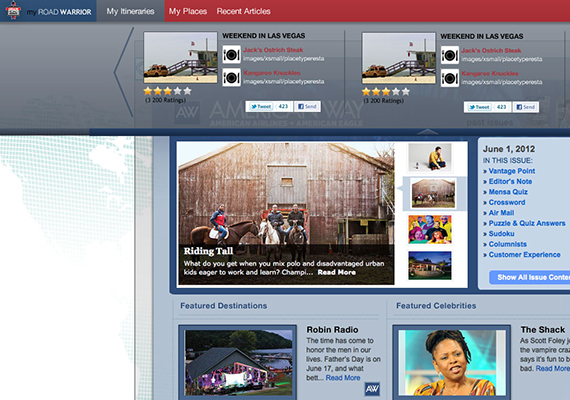The height and width of the screenshot is (400, 570).
Task: Open the Riding Tall featured image
Action: click(x=286, y=213)
